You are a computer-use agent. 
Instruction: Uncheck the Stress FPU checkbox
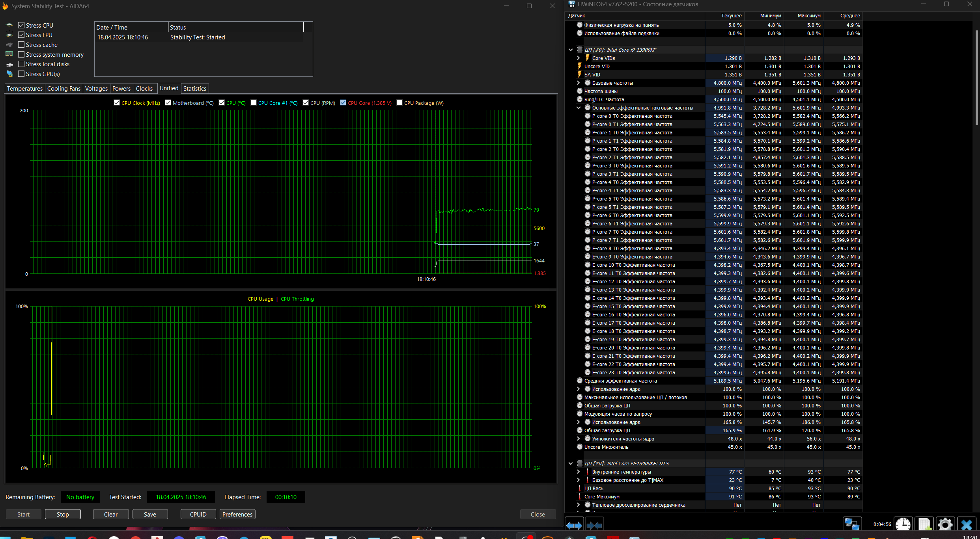(21, 35)
